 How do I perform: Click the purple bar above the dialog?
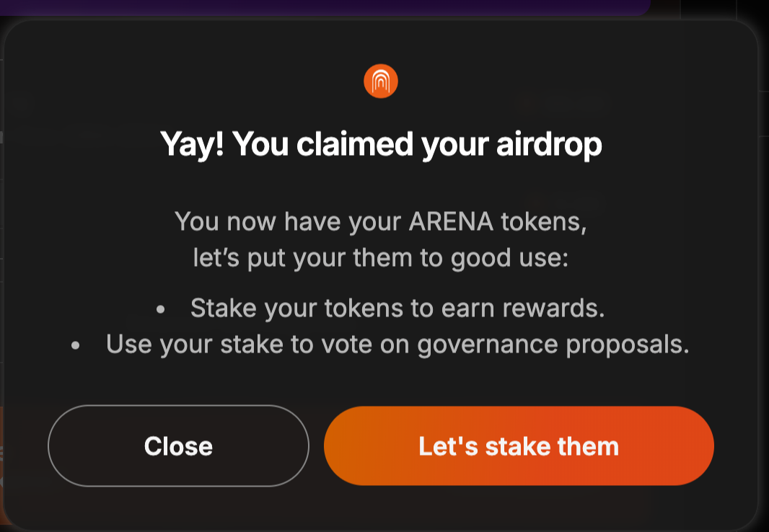[325, 7]
